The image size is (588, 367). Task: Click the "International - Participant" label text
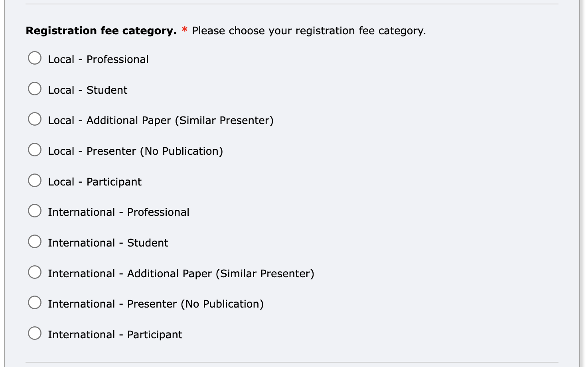(x=115, y=335)
